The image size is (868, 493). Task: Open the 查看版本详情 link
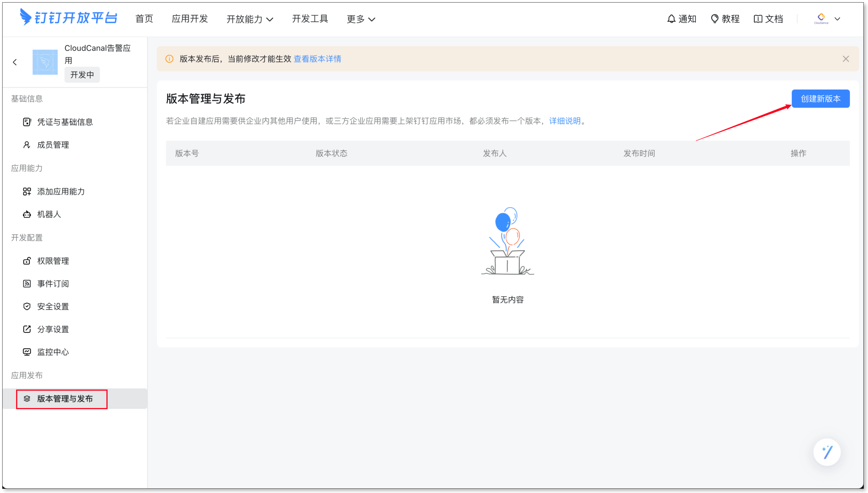point(317,59)
